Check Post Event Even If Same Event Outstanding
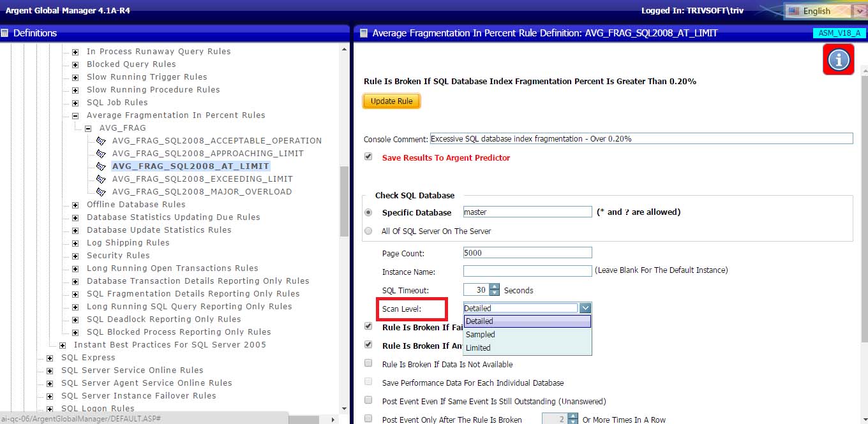 [x=368, y=400]
